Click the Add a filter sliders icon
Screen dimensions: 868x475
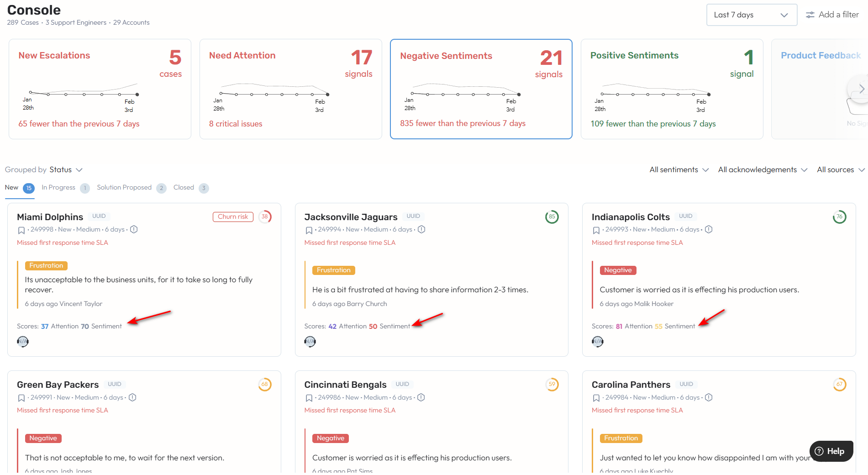point(810,15)
